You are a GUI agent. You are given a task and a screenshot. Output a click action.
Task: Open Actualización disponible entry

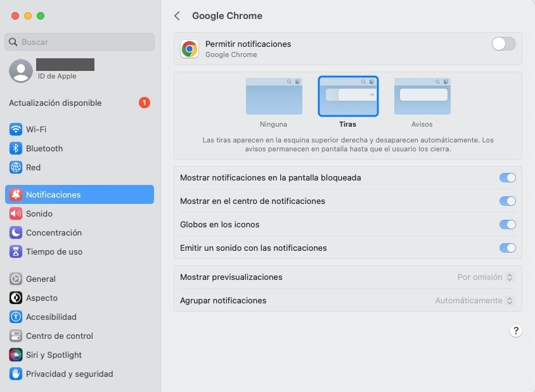click(x=79, y=103)
